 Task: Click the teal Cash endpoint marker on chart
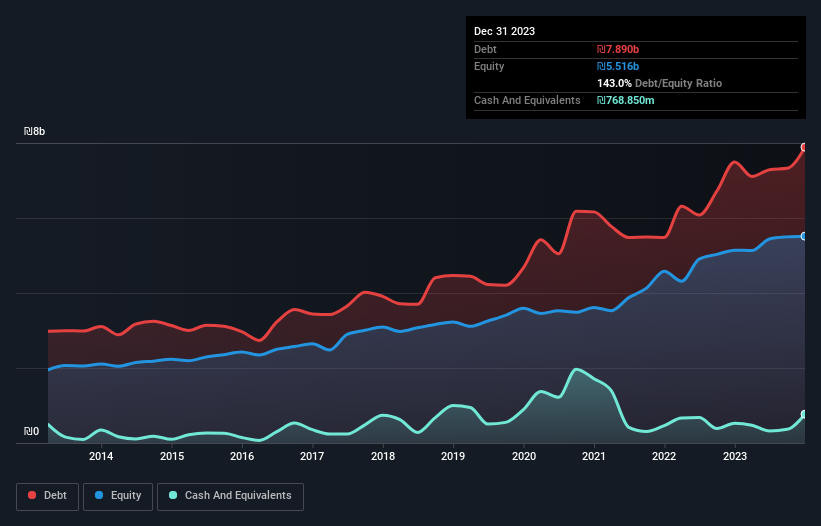804,414
